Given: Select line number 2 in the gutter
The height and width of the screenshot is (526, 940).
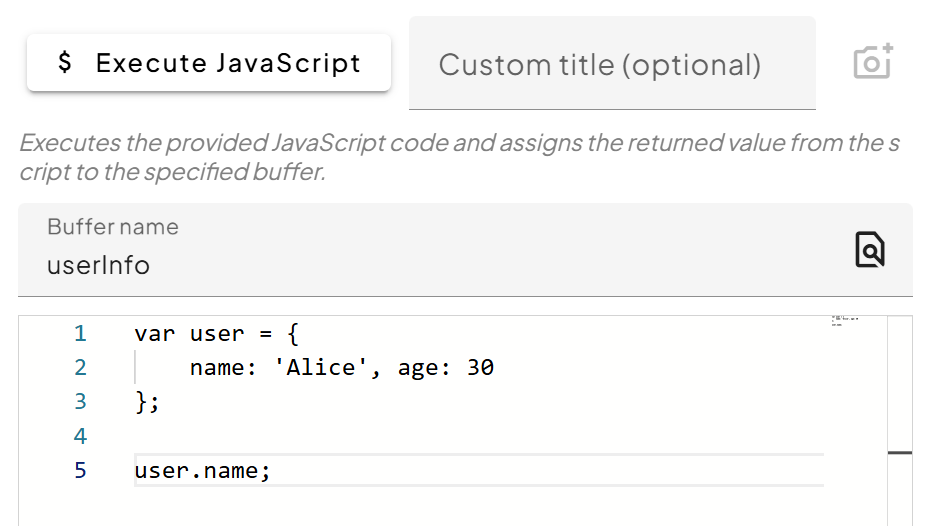Looking at the screenshot, I should (80, 367).
